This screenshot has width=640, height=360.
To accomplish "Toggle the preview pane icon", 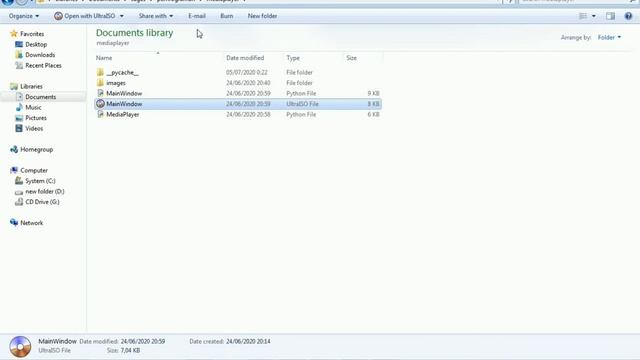I will tap(610, 16).
